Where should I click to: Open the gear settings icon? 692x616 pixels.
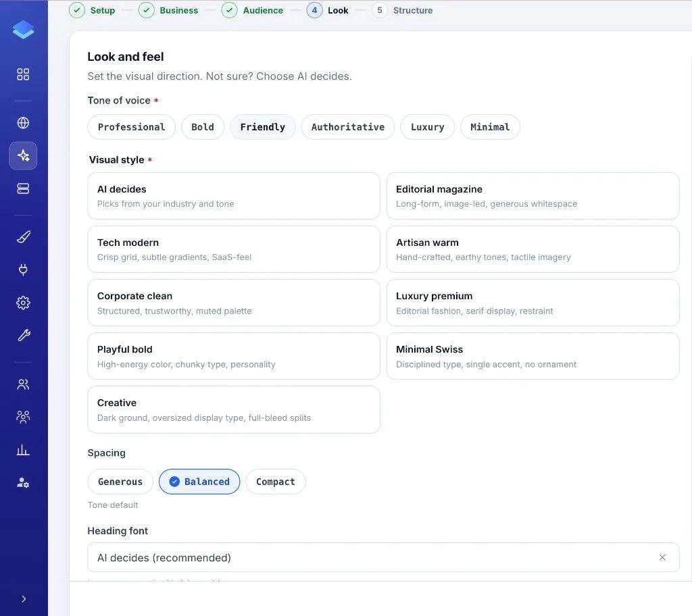(x=23, y=303)
